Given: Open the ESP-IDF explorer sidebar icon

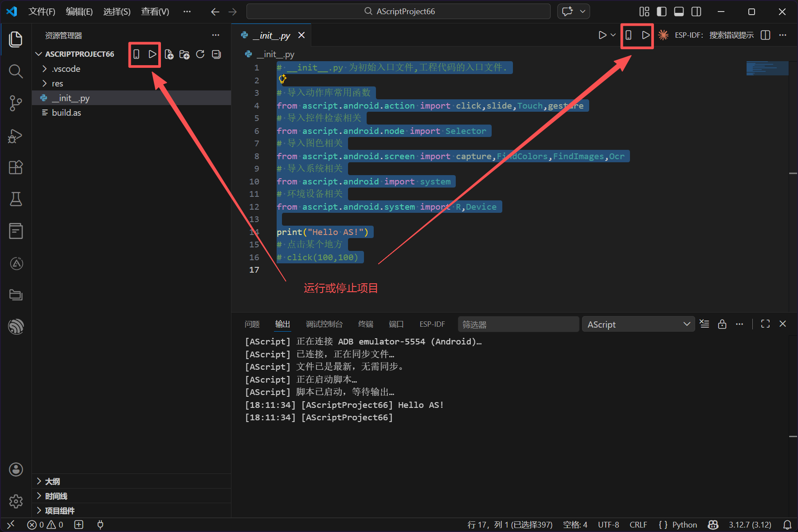Looking at the screenshot, I should [x=16, y=327].
